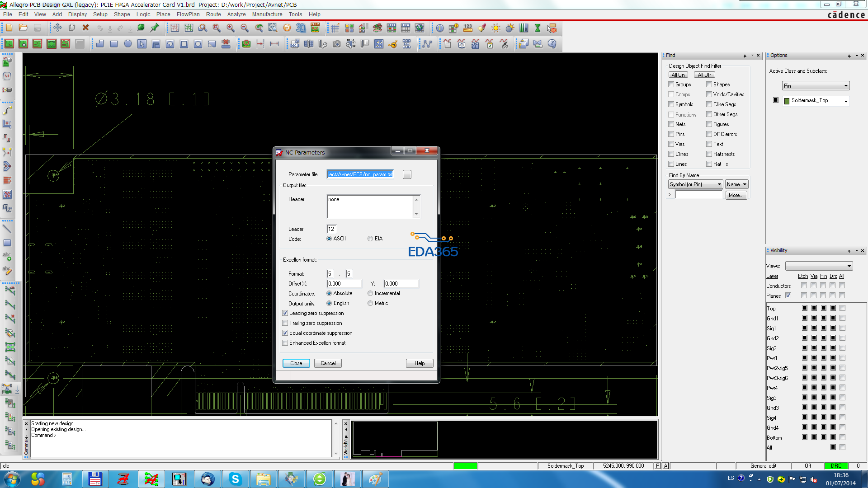The height and width of the screenshot is (488, 868).
Task: Enable Trailing zero suppression checkbox
Action: tap(285, 323)
